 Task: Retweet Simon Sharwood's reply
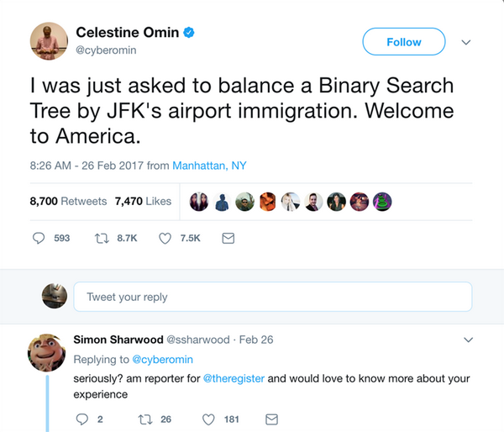point(144,419)
